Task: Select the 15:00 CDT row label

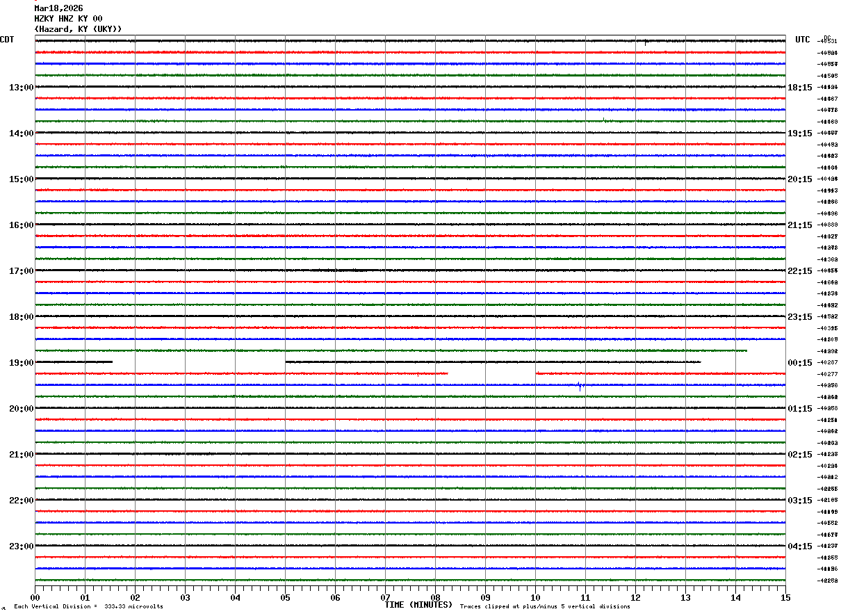Action: point(21,179)
